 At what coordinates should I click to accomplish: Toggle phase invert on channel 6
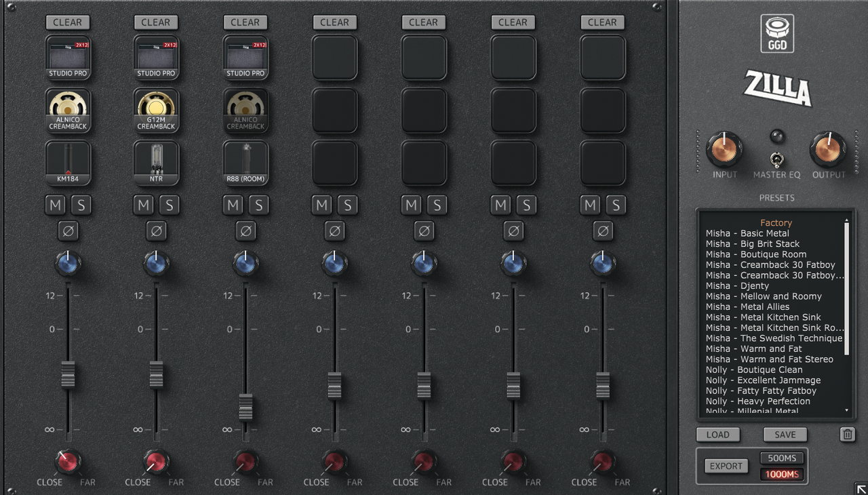513,231
